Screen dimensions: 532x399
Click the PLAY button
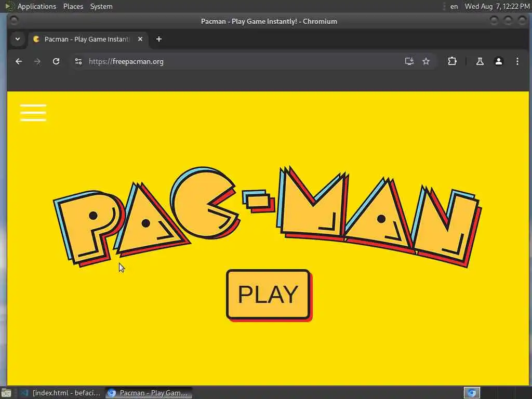pyautogui.click(x=269, y=295)
